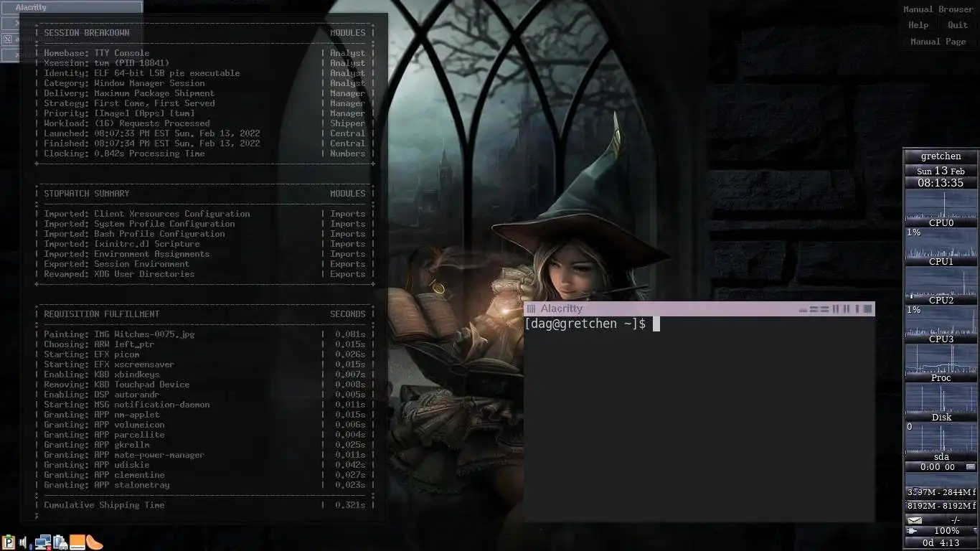Click the Manual Browser title label
Viewport: 980px width, 551px height.
(x=938, y=9)
